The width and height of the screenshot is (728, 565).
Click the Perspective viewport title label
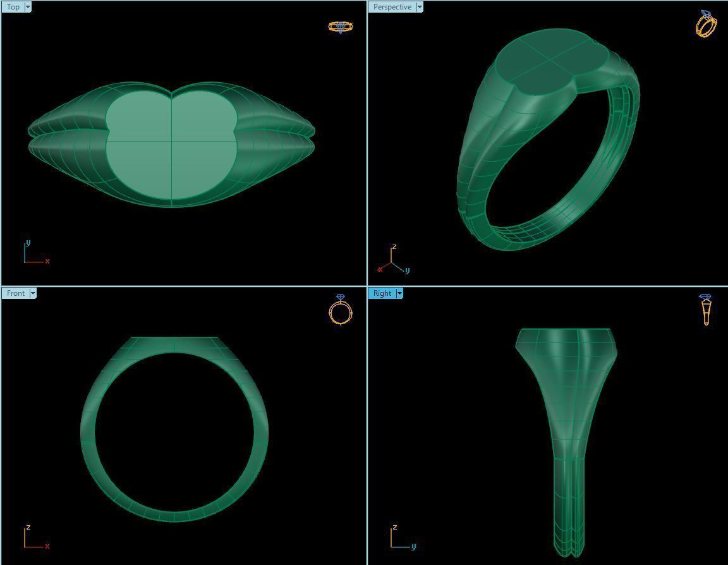pyautogui.click(x=392, y=7)
